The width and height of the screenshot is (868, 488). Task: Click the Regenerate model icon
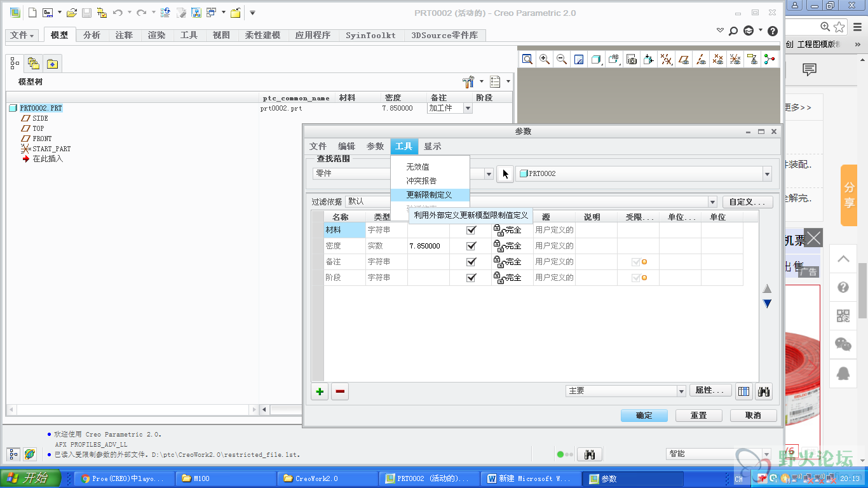(x=165, y=13)
